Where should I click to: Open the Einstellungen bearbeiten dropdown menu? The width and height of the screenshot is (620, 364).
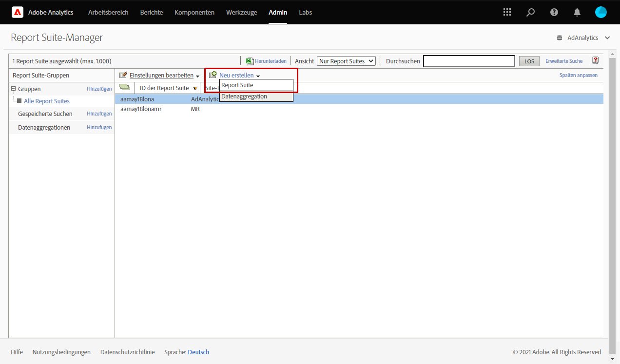click(197, 77)
